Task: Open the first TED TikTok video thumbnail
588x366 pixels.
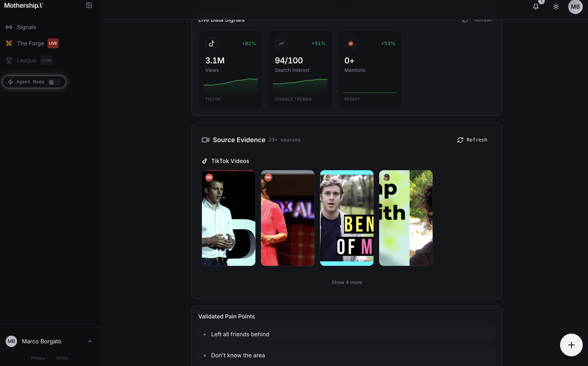Action: pyautogui.click(x=228, y=218)
